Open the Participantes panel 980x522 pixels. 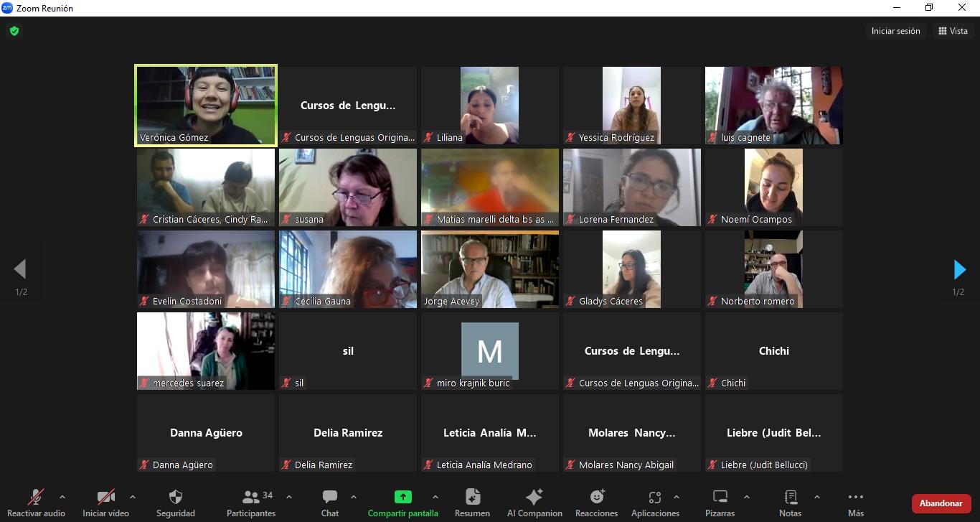tap(251, 497)
